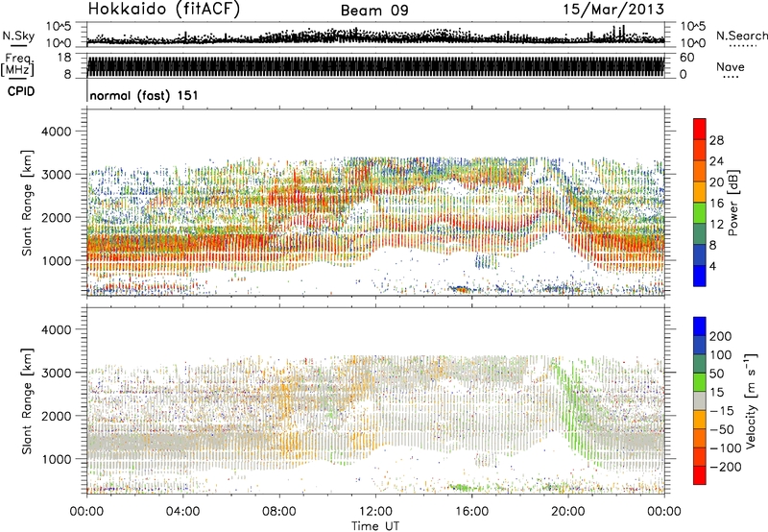Viewport: 768px width, 532px height.
Task: Click the 12:00 time tick label
Action: pos(375,512)
